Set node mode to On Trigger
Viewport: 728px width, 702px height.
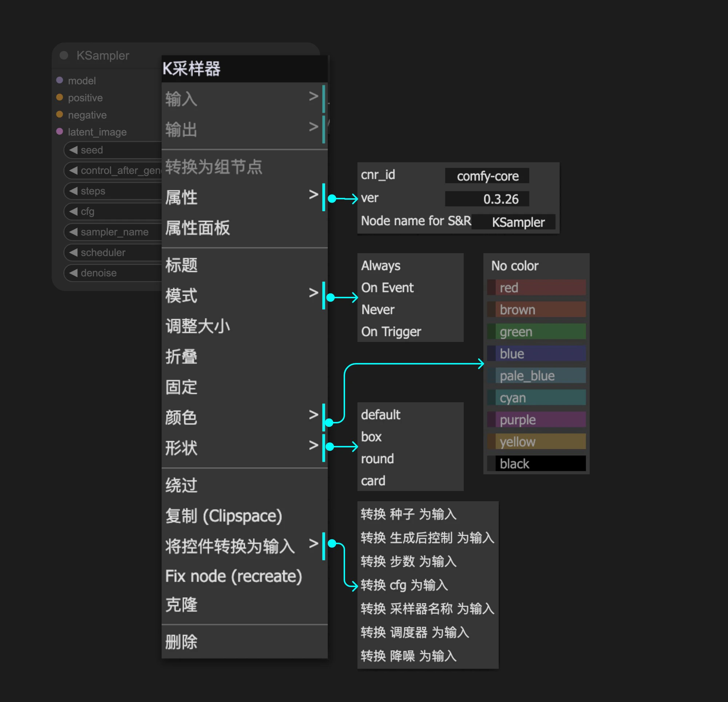pos(391,331)
